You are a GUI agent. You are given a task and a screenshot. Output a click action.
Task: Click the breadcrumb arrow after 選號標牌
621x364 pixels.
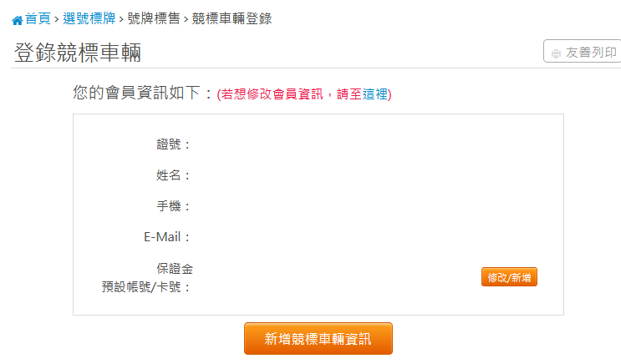[121, 19]
